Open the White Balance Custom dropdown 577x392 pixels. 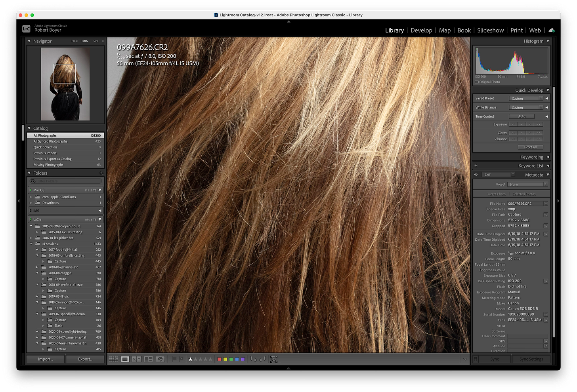(x=526, y=107)
